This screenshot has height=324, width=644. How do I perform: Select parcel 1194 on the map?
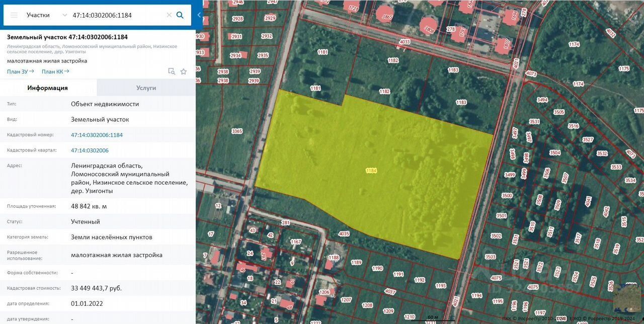pyautogui.click(x=476, y=296)
